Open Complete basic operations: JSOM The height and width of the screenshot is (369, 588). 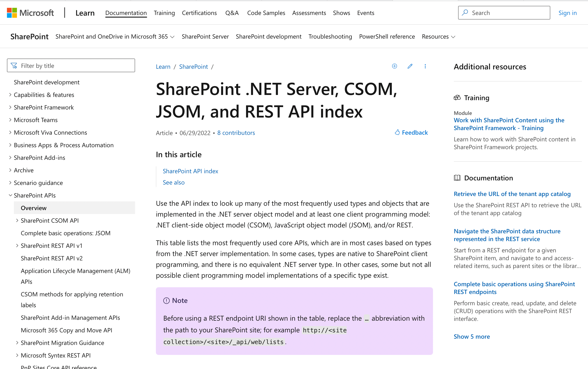point(65,233)
